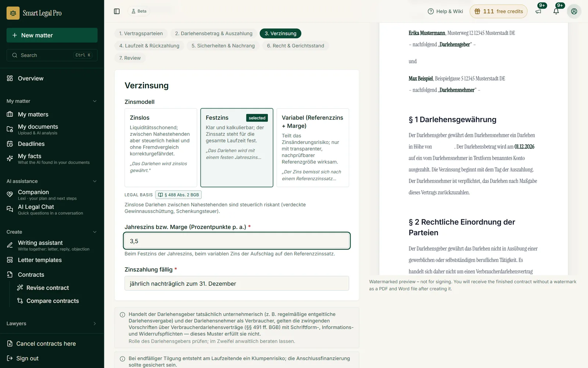Select the Variabel (Referenzzins + Marge) card

[313, 148]
